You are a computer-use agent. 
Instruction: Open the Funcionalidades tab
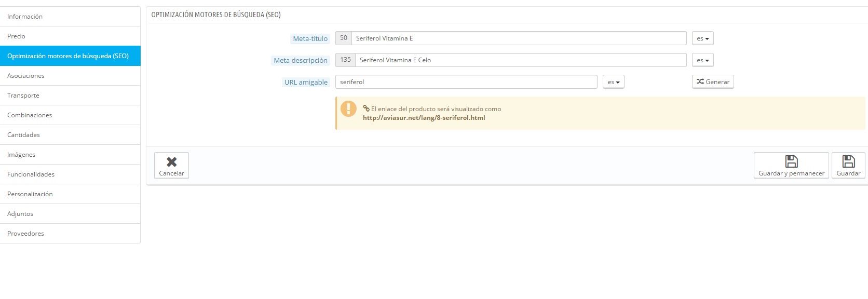tap(70, 174)
